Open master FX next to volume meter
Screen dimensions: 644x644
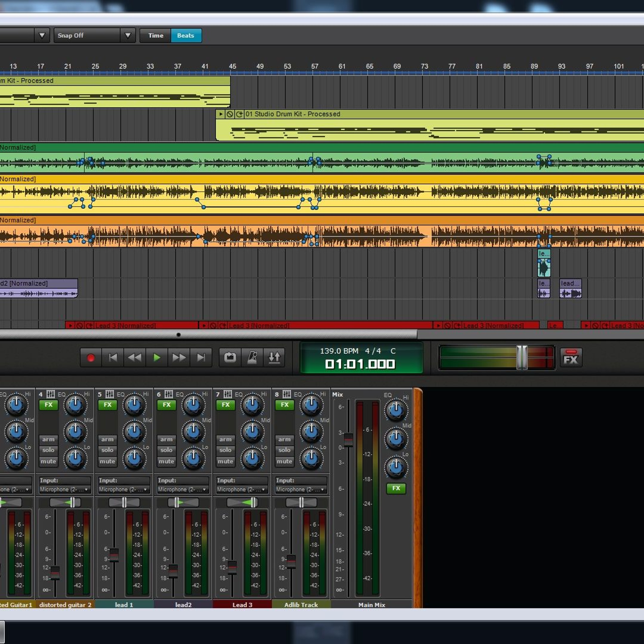[571, 358]
